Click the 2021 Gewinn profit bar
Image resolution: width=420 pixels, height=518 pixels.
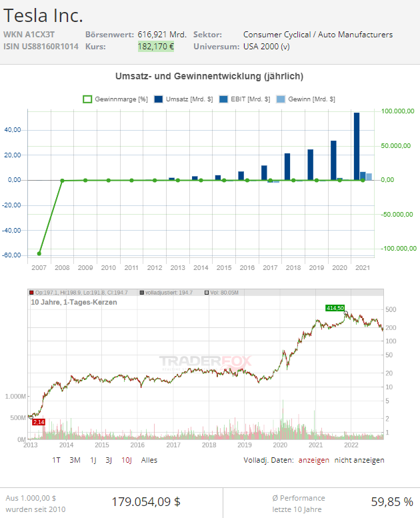[369, 177]
